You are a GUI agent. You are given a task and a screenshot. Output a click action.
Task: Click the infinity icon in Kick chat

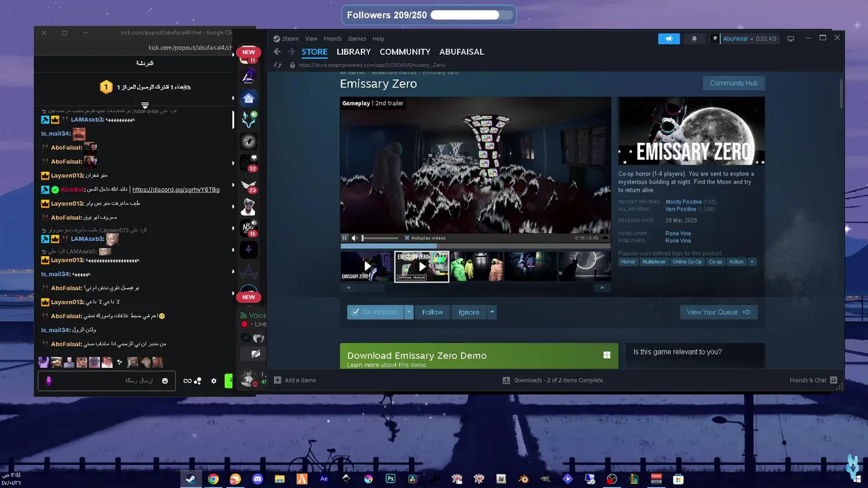[x=187, y=381]
